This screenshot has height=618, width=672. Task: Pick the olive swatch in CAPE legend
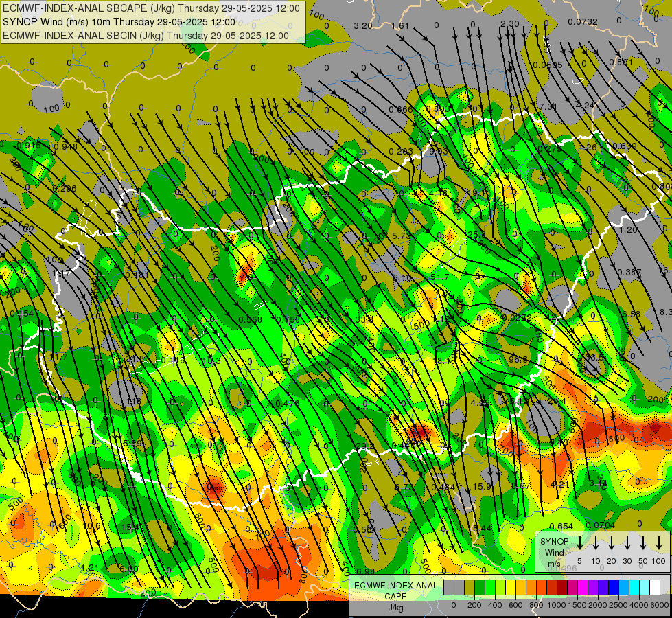[x=470, y=587]
